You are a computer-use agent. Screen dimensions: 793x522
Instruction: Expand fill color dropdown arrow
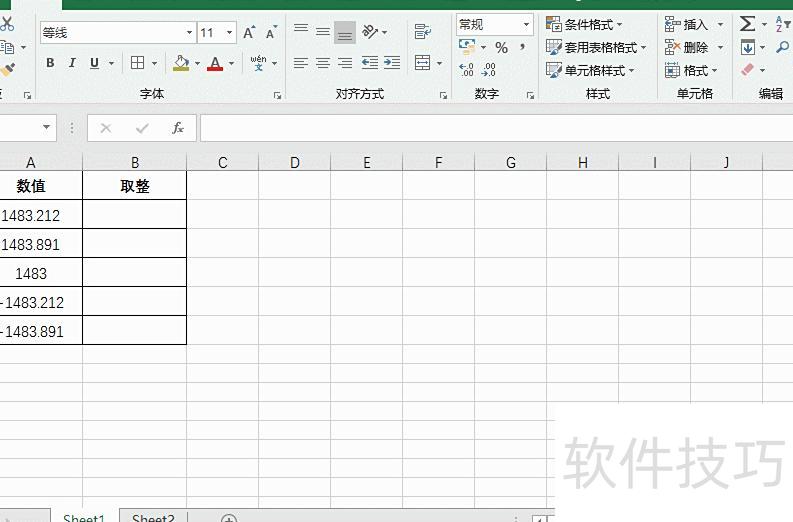(197, 63)
